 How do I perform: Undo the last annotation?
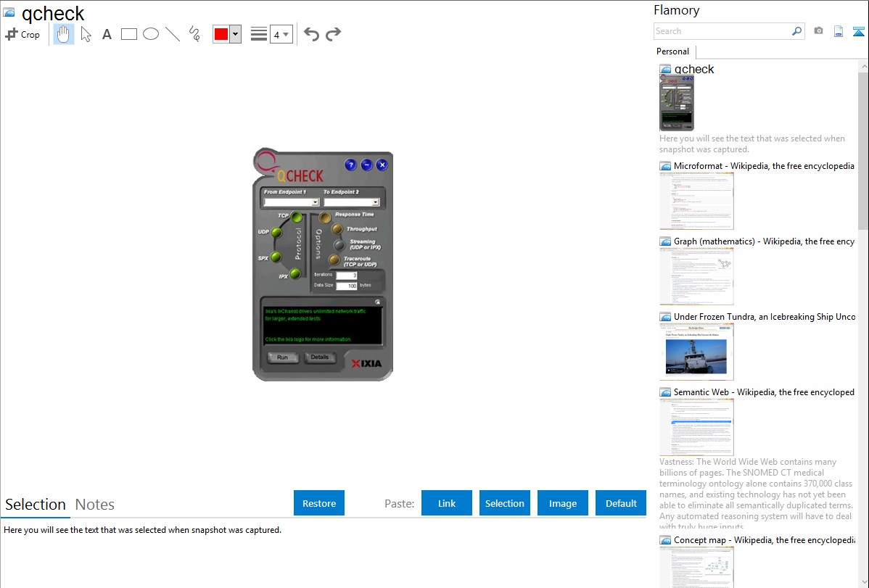311,34
